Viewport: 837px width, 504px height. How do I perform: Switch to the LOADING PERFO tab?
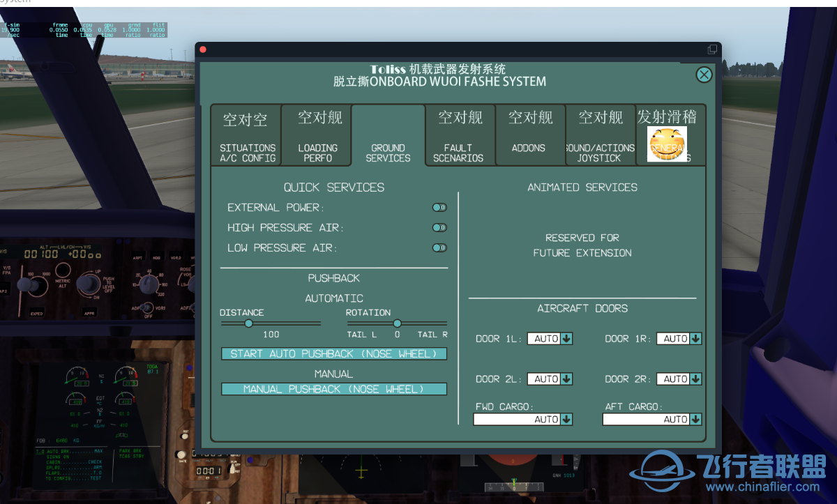[317, 135]
